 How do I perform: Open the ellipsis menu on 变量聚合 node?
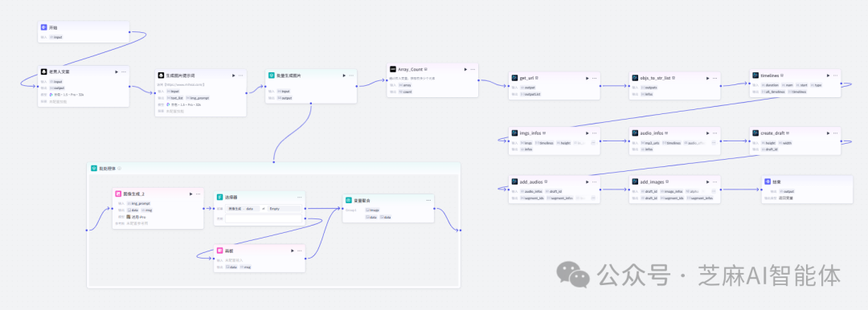428,200
